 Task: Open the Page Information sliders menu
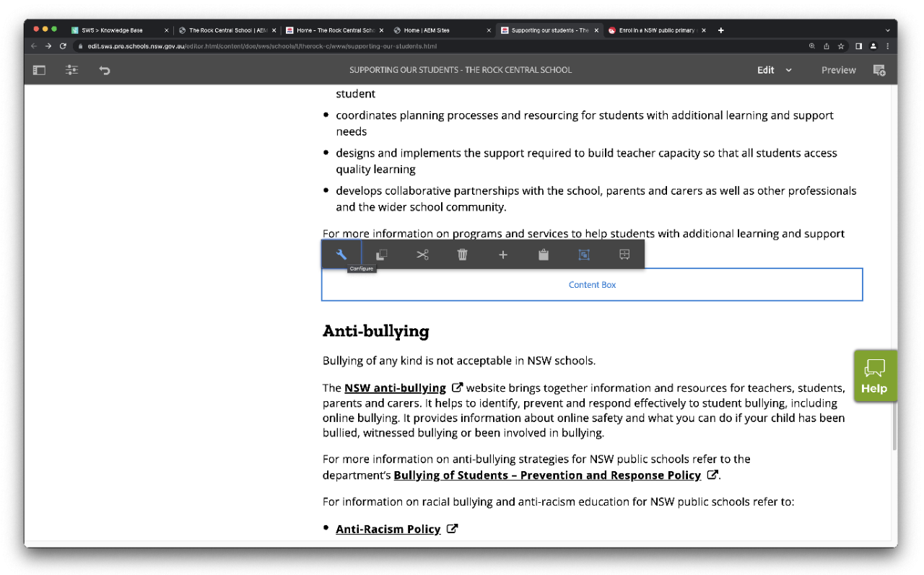click(x=71, y=70)
